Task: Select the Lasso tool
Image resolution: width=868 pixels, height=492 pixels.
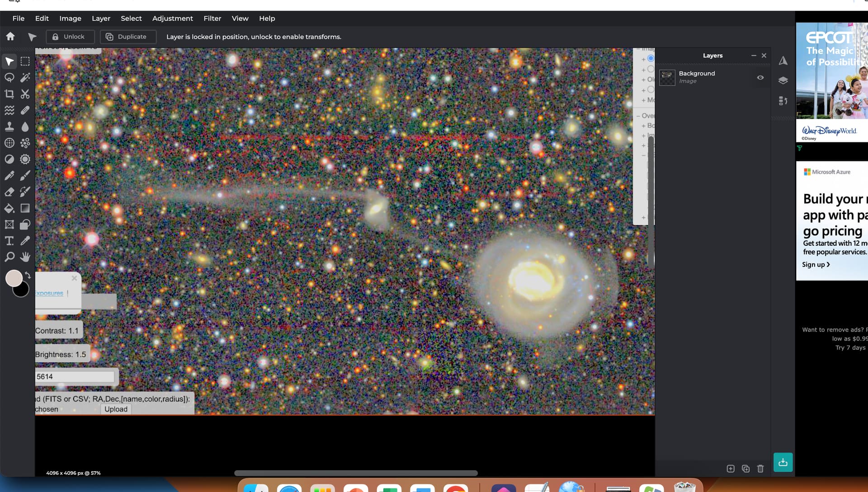Action: (x=9, y=78)
